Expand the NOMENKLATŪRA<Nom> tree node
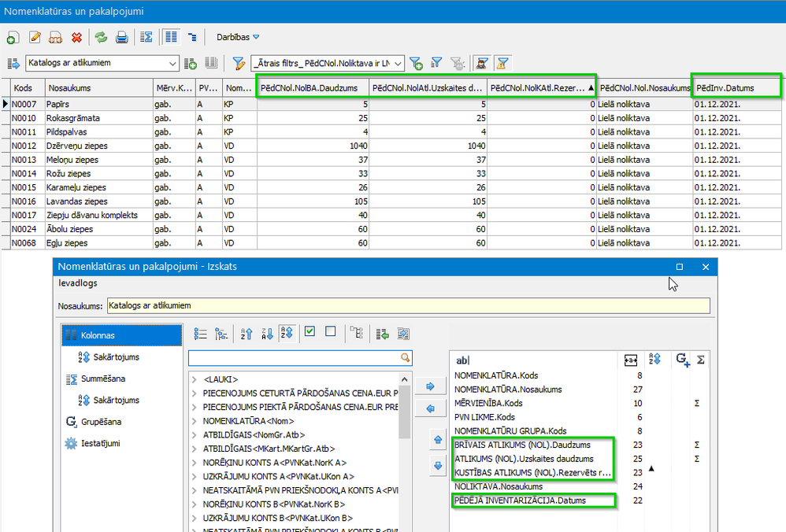Screen dimensions: 786x532 click(195, 421)
